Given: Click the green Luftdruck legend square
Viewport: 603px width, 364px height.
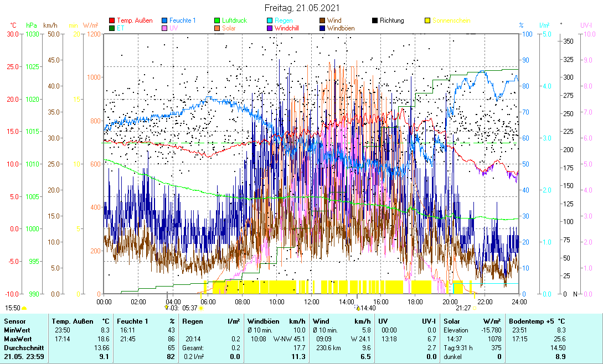Looking at the screenshot, I should 218,20.
